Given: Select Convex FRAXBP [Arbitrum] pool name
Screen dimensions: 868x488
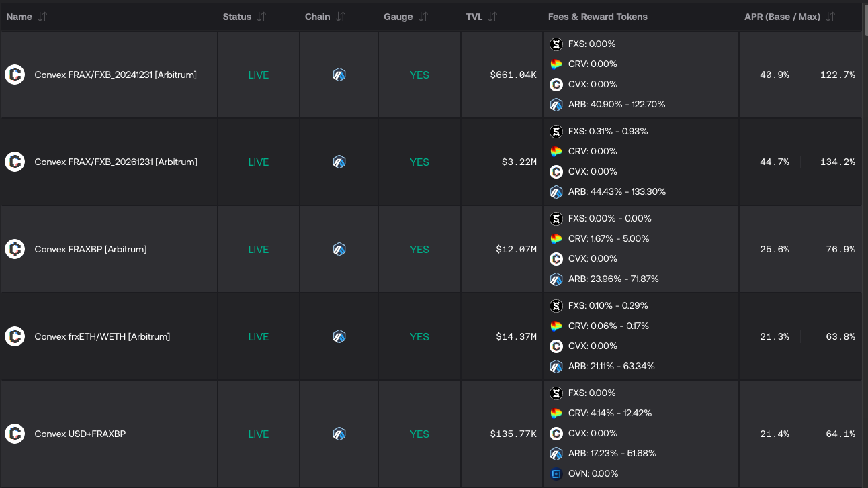Looking at the screenshot, I should [x=91, y=249].
